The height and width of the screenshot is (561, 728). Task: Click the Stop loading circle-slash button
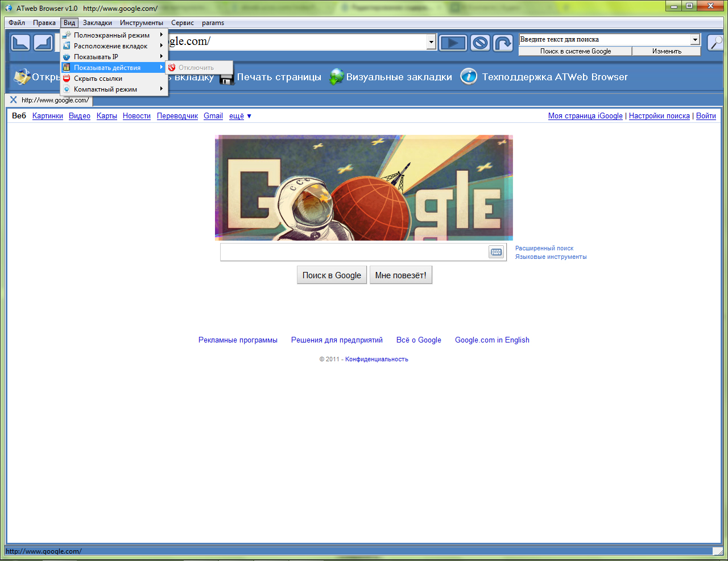click(481, 43)
